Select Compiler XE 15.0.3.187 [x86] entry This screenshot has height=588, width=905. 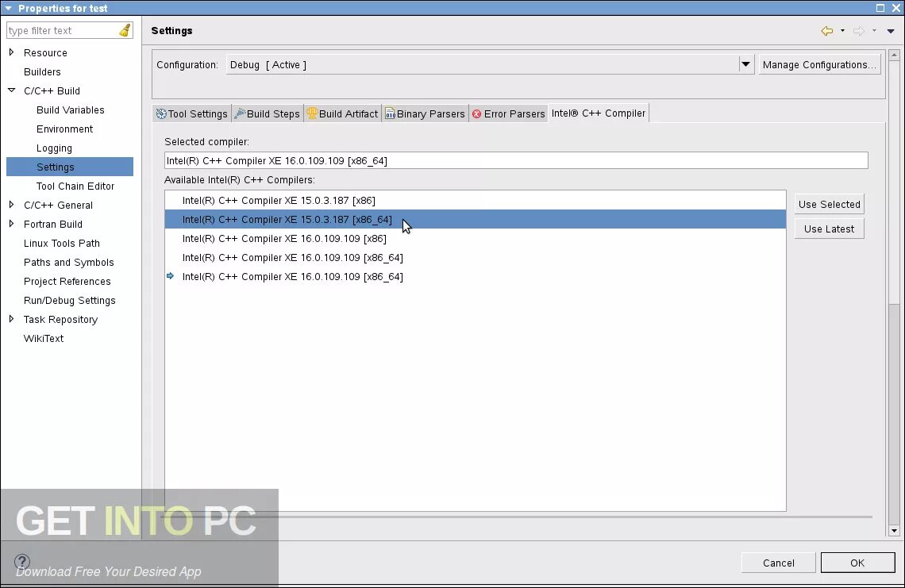[x=476, y=200]
